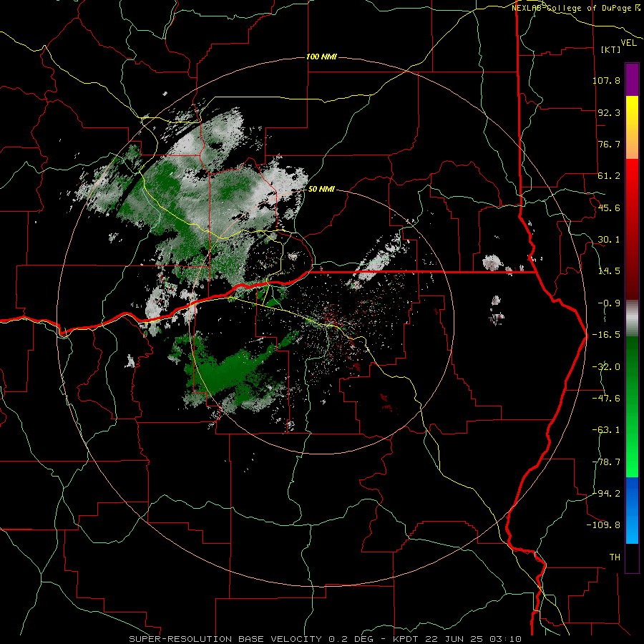The height and width of the screenshot is (644, 644).
Task: Click the 50 NMI range ring label
Action: [x=321, y=189]
